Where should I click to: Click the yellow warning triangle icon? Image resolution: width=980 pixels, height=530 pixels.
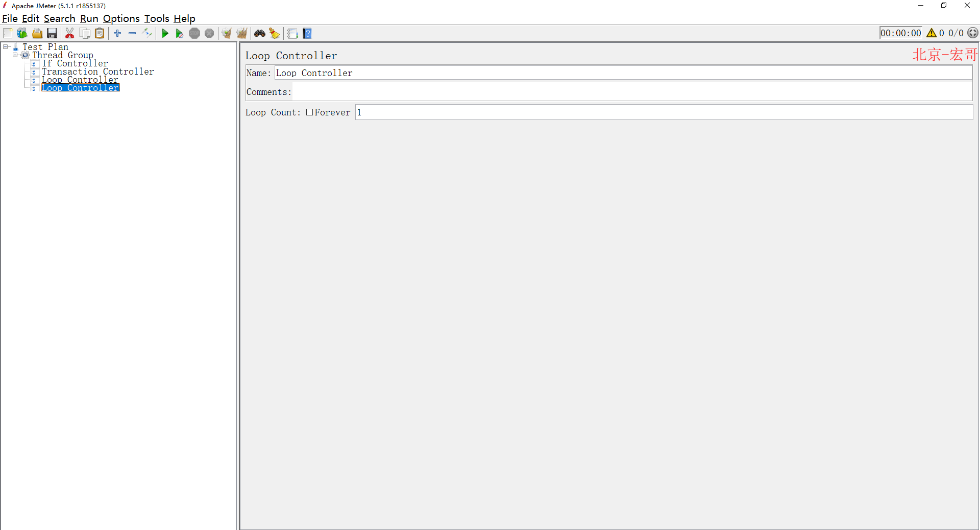point(932,33)
